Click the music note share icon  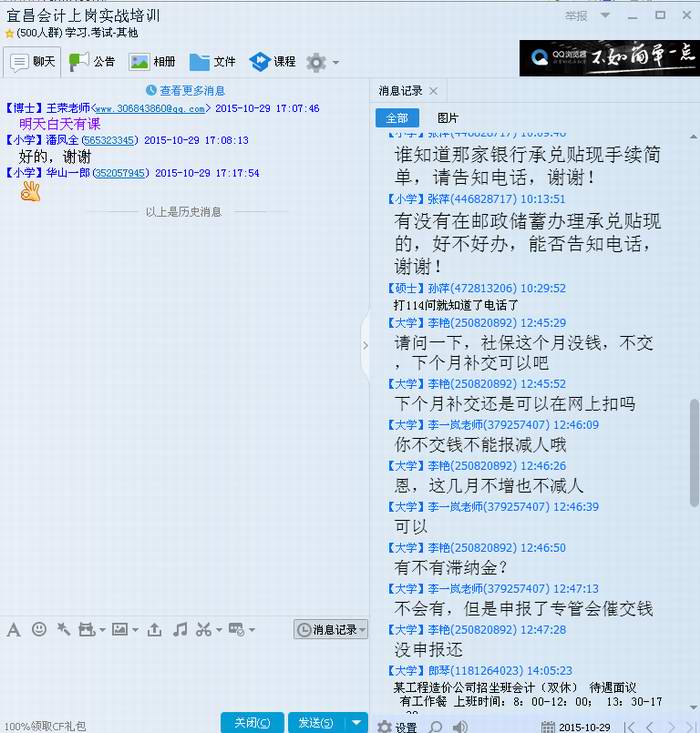click(180, 629)
